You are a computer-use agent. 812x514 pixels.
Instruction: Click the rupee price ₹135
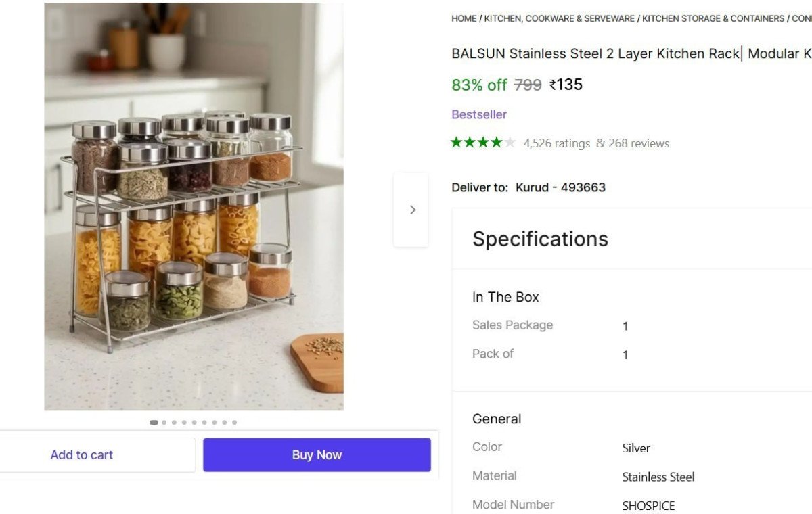pos(566,85)
